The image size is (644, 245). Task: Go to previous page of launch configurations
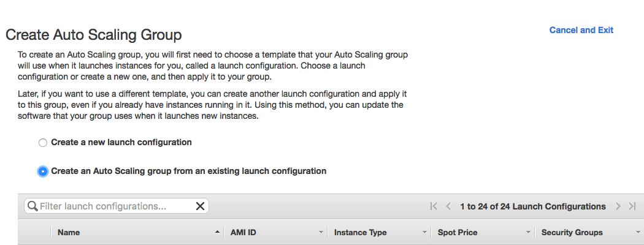click(448, 206)
